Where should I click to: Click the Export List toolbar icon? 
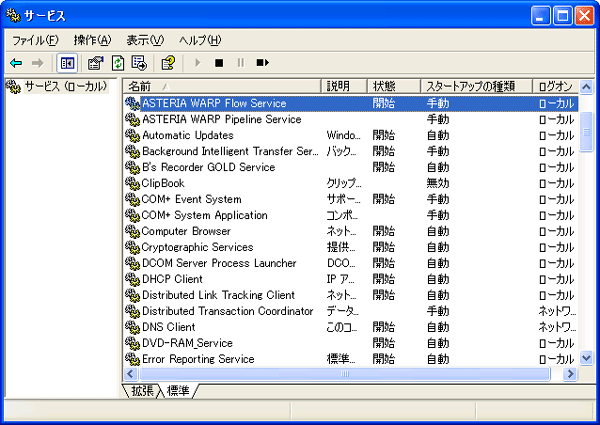(139, 63)
